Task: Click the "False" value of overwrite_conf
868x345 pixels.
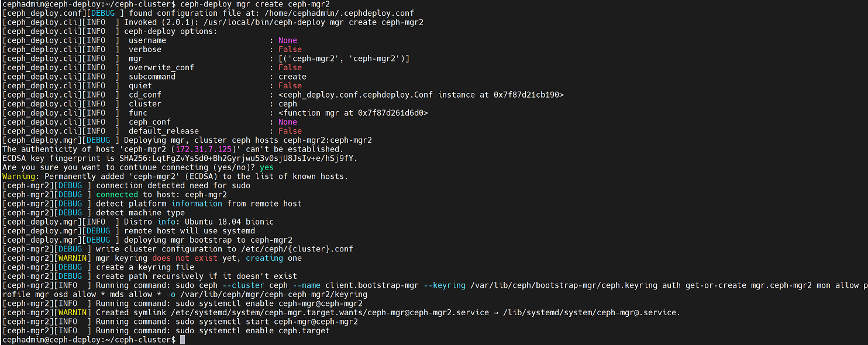Action: click(290, 68)
